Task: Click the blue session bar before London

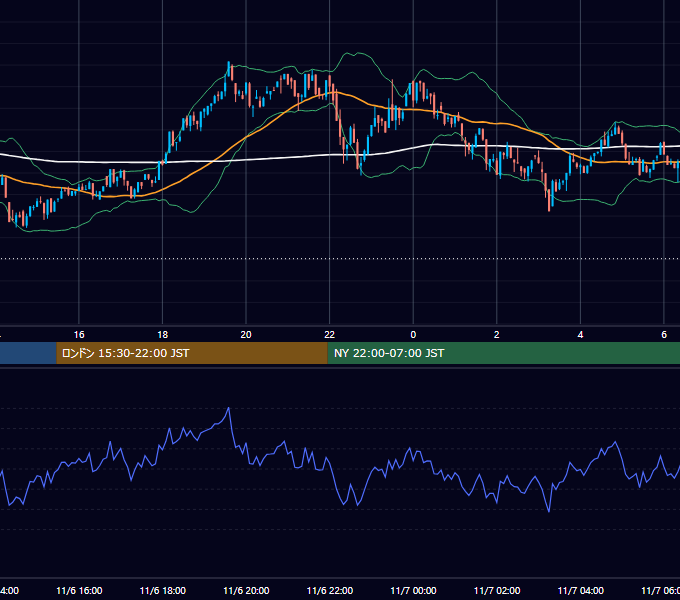Action: pyautogui.click(x=28, y=353)
